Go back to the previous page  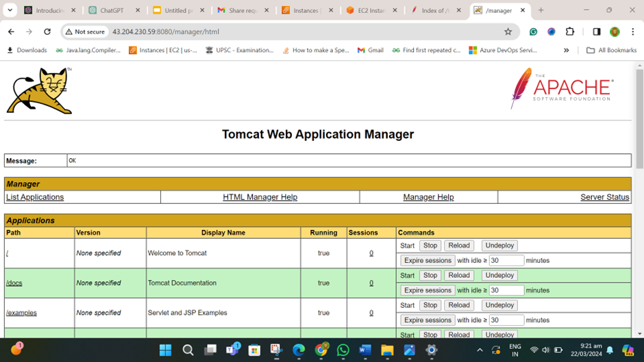tap(11, 31)
